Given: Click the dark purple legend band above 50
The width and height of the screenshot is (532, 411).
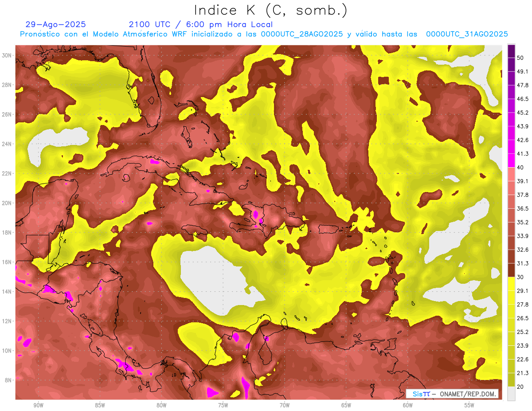Looking at the screenshot, I should click(511, 51).
